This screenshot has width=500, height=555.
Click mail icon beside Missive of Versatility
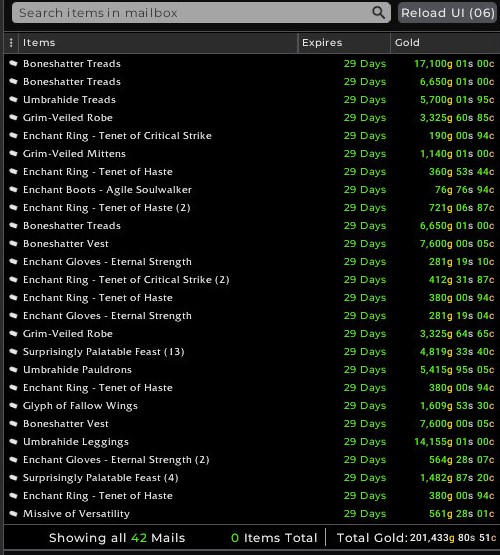(13, 513)
